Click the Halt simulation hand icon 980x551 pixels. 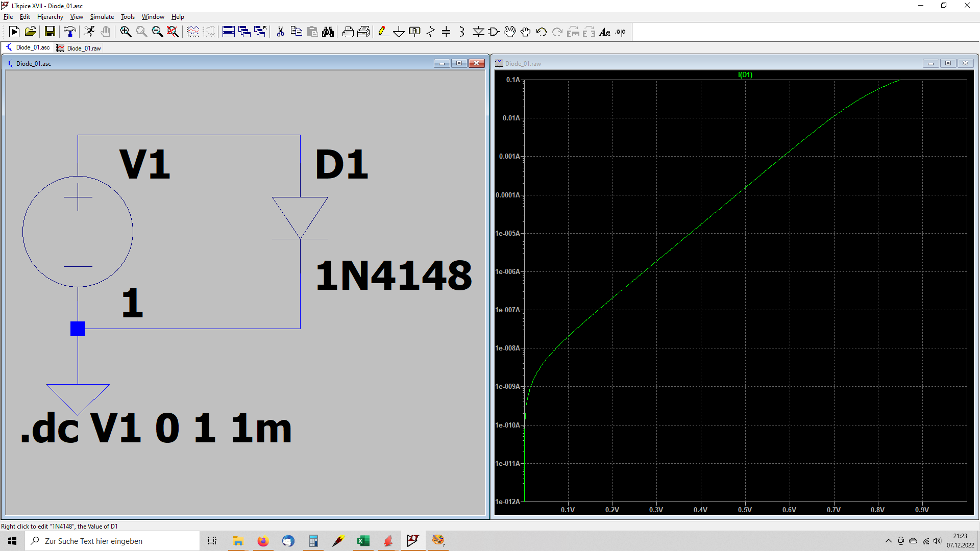coord(106,32)
